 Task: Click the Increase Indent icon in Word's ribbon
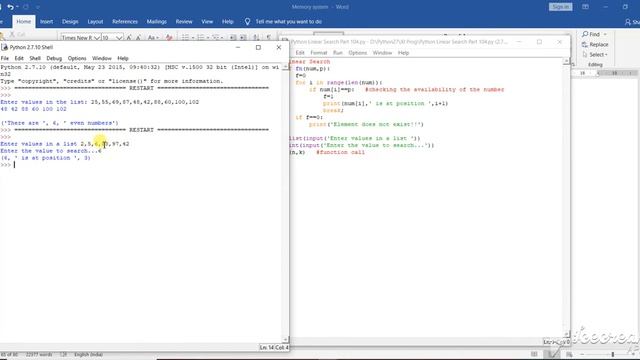[243, 38]
